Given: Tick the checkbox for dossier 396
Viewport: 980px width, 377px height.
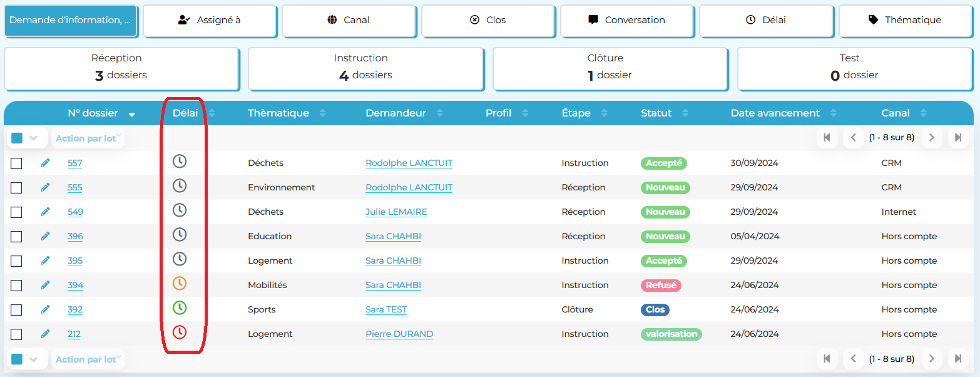Looking at the screenshot, I should pos(16,237).
